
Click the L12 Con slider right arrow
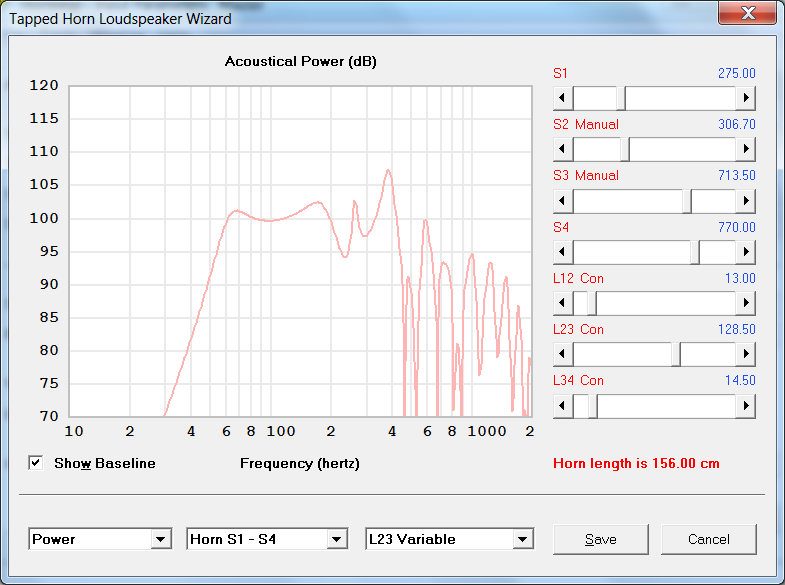745,303
